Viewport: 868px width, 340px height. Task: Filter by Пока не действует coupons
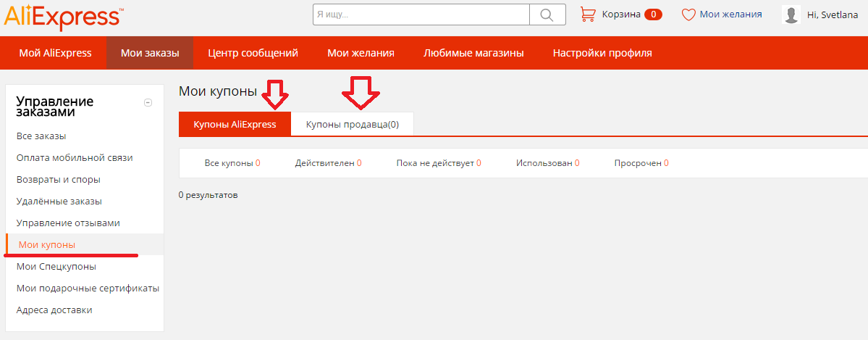point(439,163)
